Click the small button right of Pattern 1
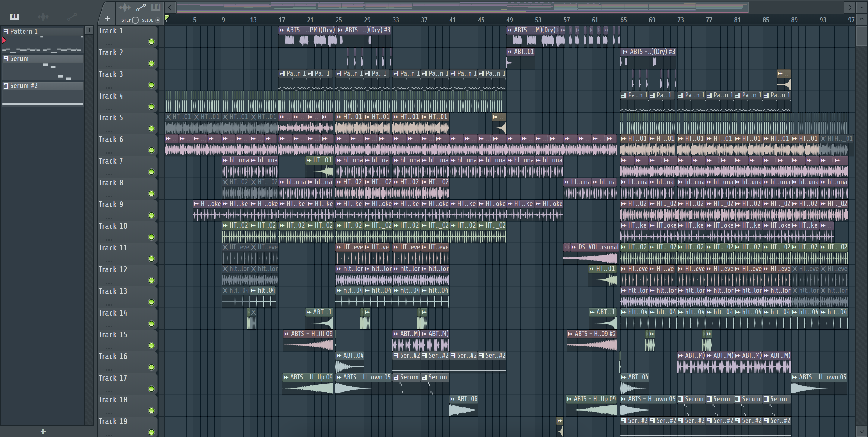This screenshot has width=868, height=437. (89, 30)
